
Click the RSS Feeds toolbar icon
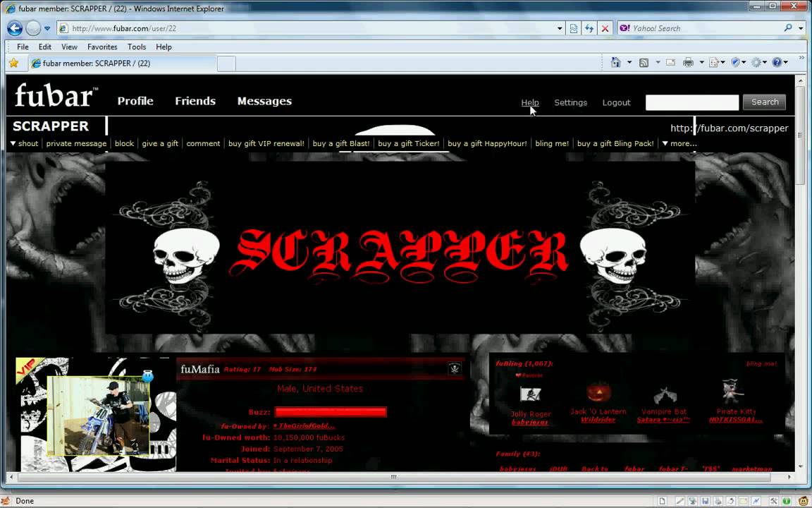coord(644,63)
